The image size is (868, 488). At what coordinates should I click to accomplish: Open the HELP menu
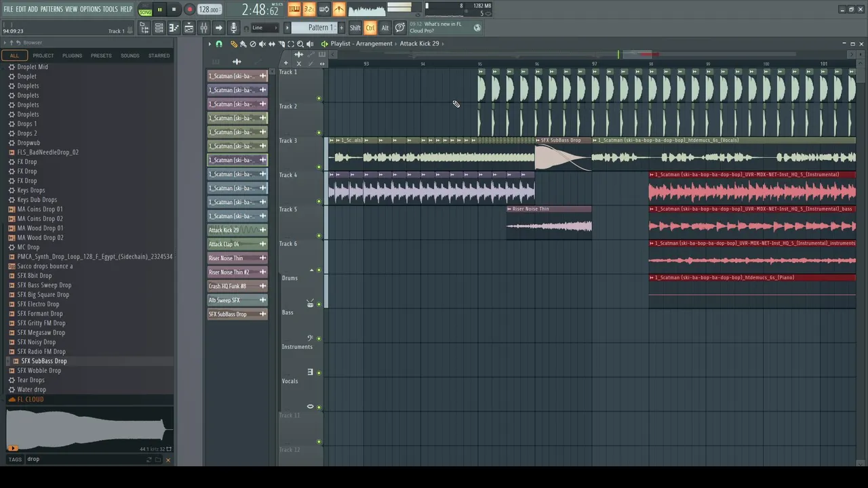(126, 9)
